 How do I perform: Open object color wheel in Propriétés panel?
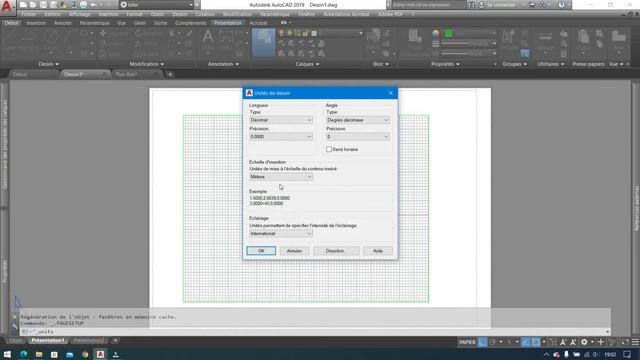click(436, 33)
